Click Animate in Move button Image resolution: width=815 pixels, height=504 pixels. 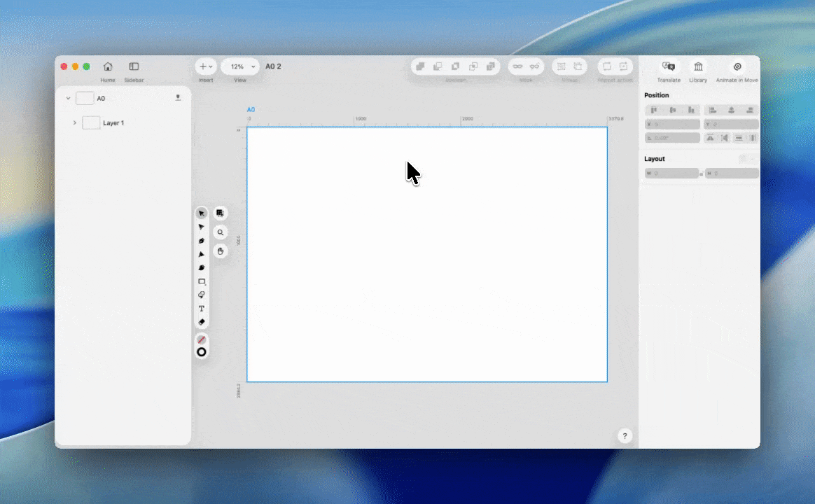click(737, 66)
